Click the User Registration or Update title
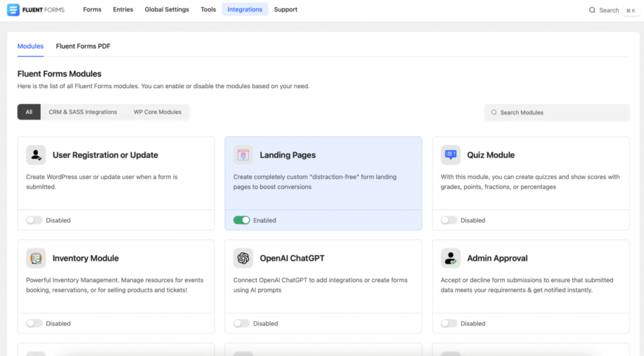Screen dimensions: 644x356 point(105,155)
